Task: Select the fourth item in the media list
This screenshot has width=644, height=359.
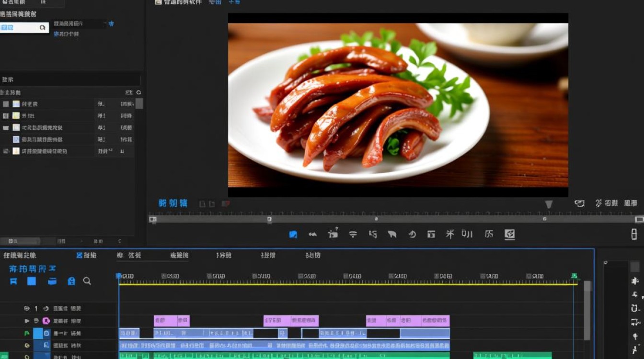Action: (x=67, y=139)
